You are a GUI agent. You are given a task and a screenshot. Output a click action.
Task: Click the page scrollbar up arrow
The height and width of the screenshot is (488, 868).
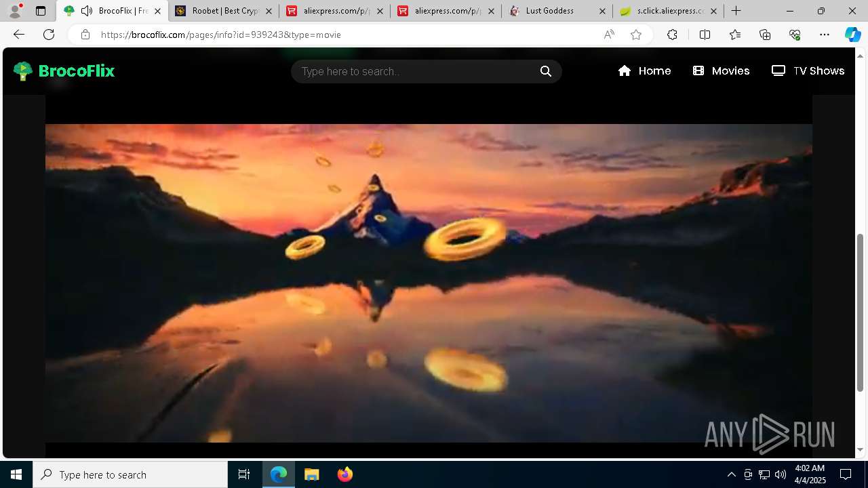(861, 55)
